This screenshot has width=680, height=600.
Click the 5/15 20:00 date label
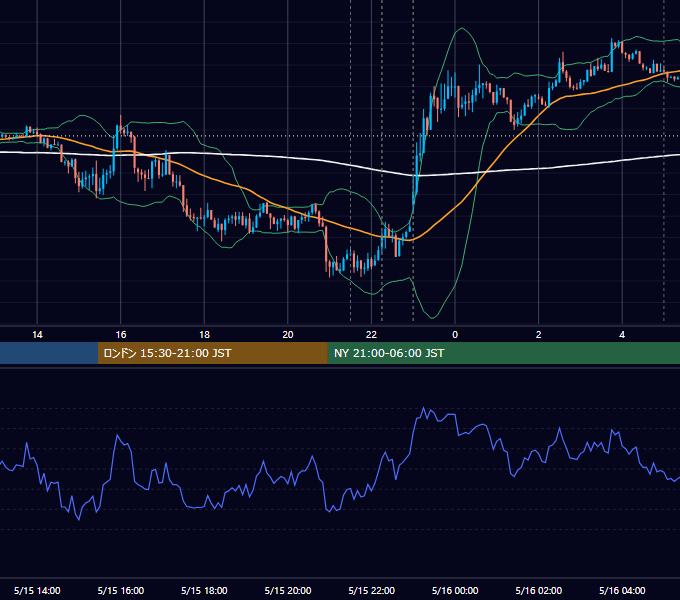pyautogui.click(x=288, y=590)
